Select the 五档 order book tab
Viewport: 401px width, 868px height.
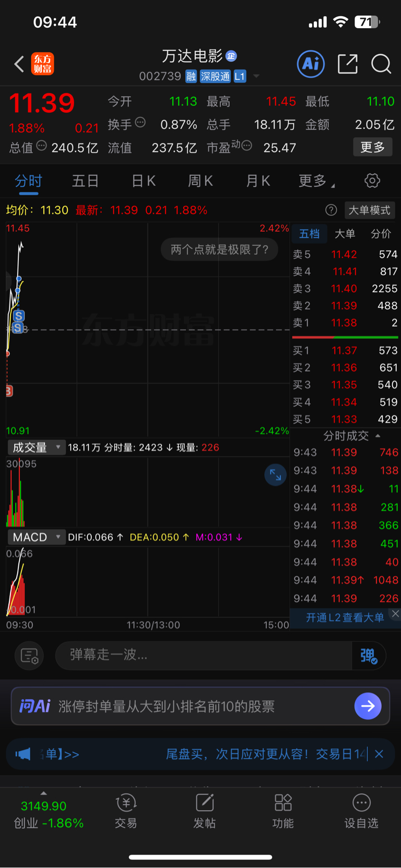coord(309,234)
